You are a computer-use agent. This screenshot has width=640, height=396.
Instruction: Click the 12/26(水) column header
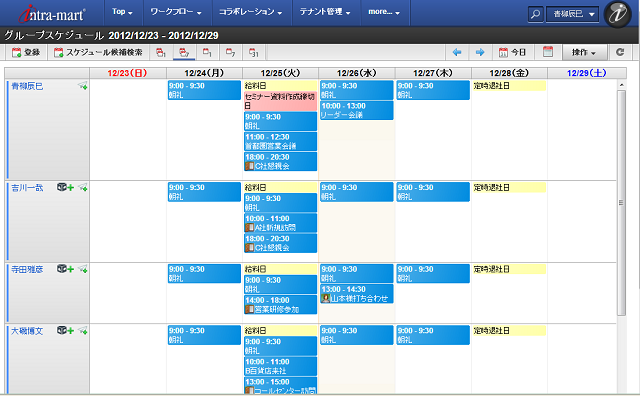[x=356, y=73]
